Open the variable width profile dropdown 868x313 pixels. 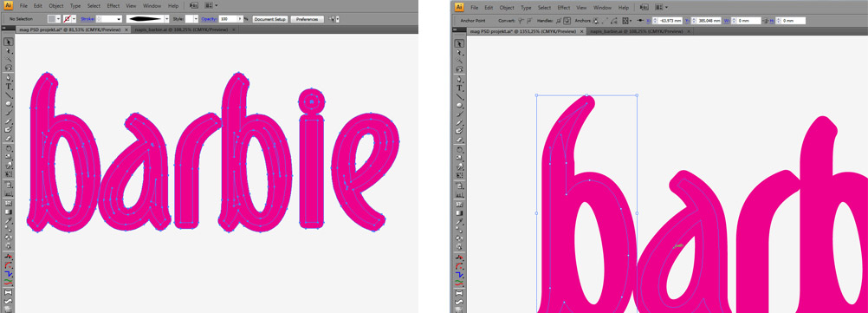click(166, 19)
